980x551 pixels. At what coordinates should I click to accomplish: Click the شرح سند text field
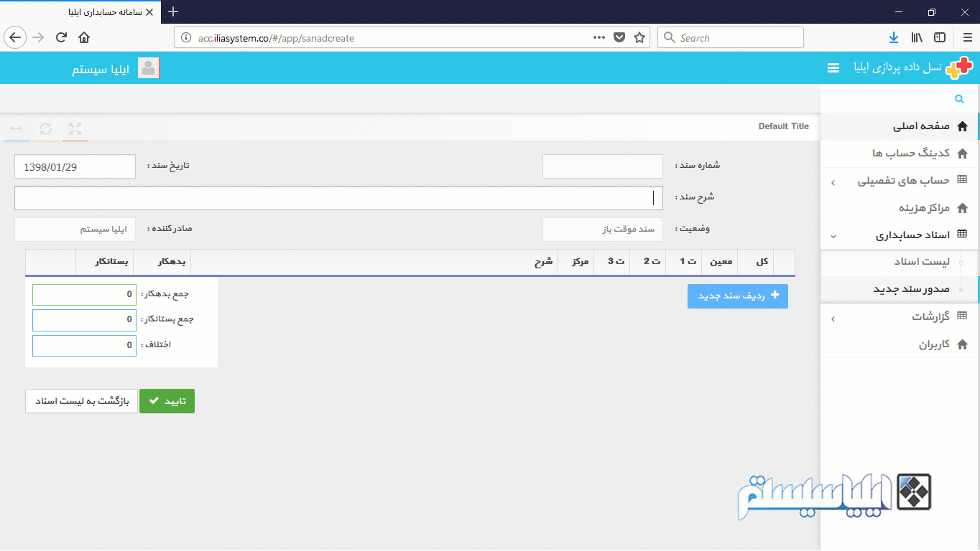tap(338, 198)
